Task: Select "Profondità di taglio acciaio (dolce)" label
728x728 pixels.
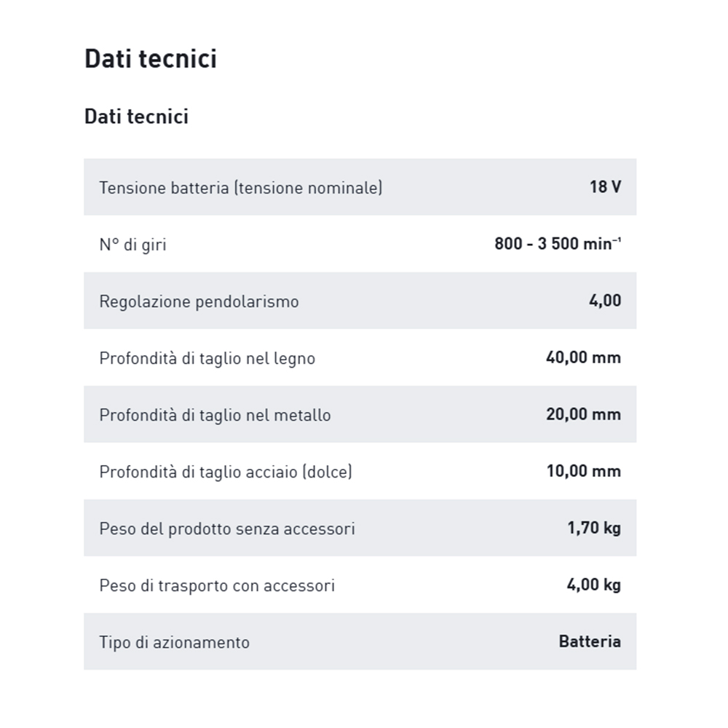Action: 226,472
